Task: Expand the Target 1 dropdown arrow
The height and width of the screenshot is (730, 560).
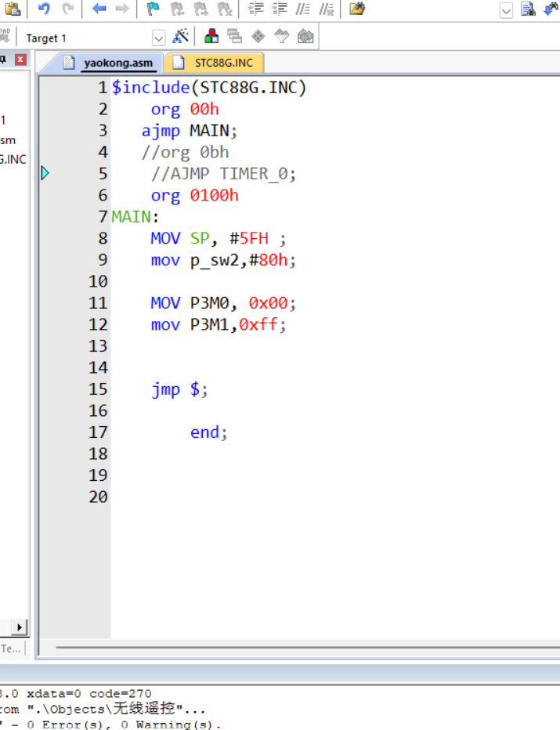Action: pos(158,38)
